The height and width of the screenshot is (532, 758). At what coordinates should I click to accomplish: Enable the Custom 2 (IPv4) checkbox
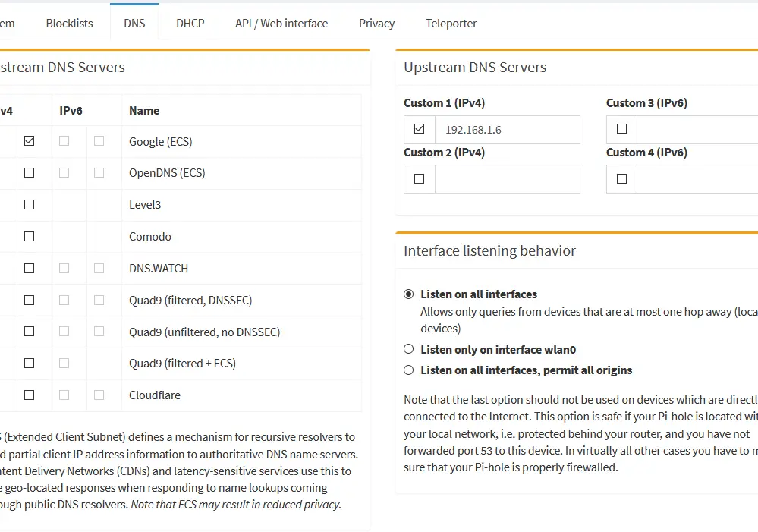pos(419,179)
